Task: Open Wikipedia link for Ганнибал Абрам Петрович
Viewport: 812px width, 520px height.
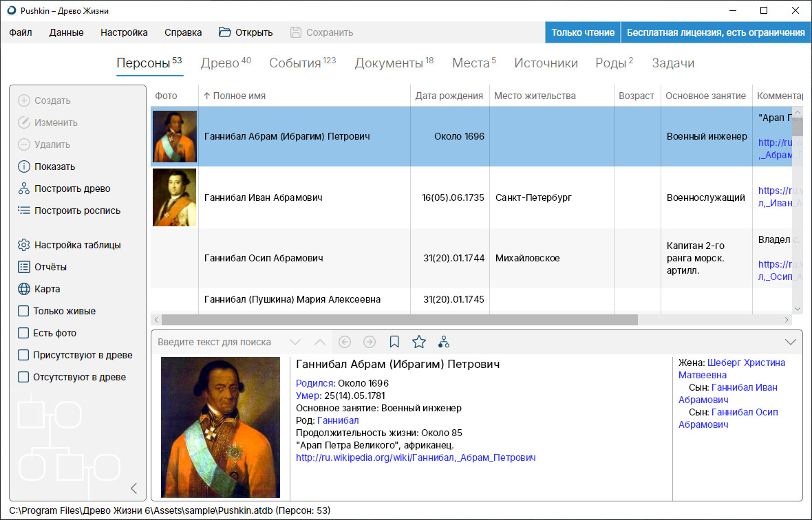Action: pyautogui.click(x=416, y=457)
